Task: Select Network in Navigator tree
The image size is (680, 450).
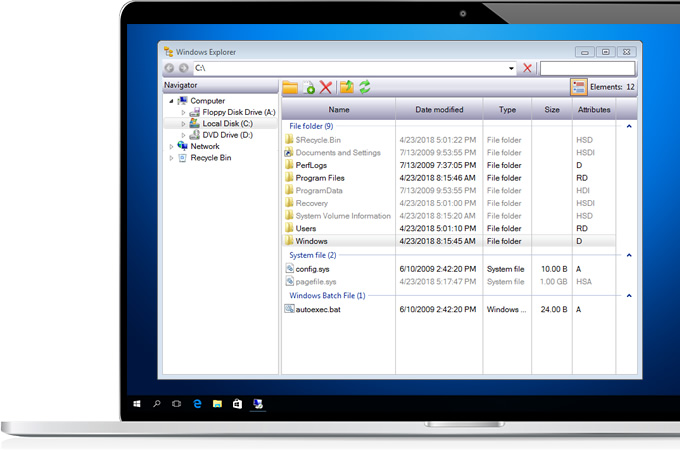Action: [205, 147]
